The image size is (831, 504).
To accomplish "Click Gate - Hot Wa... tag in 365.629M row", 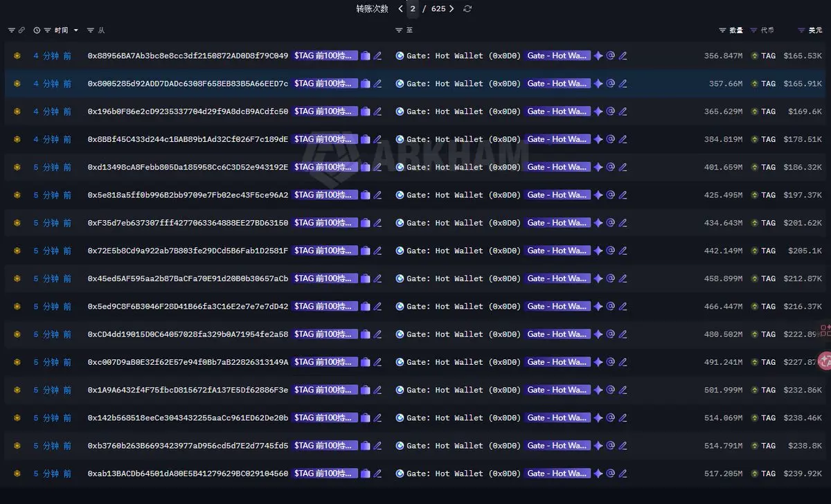I will pos(557,111).
